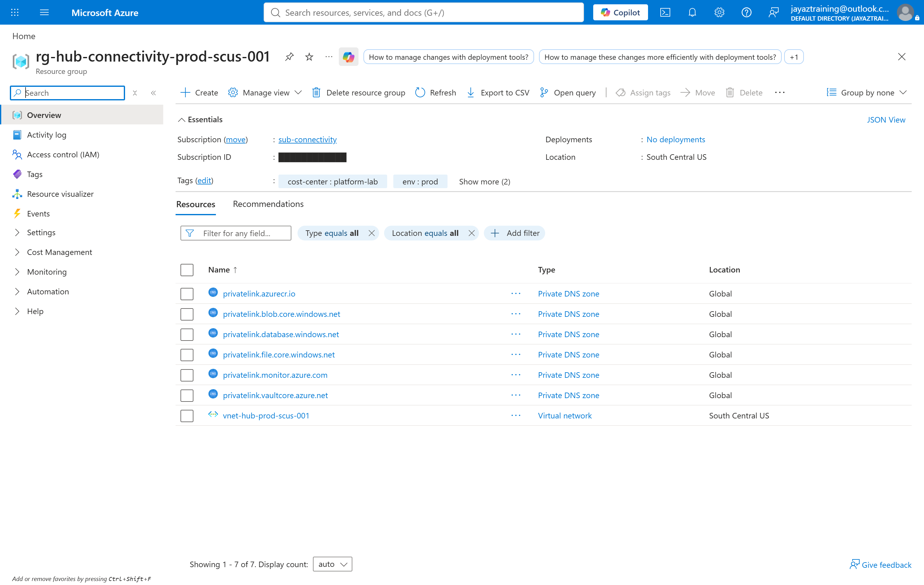Check the privatelink.vaultcore.azure.net checkbox

(x=187, y=396)
